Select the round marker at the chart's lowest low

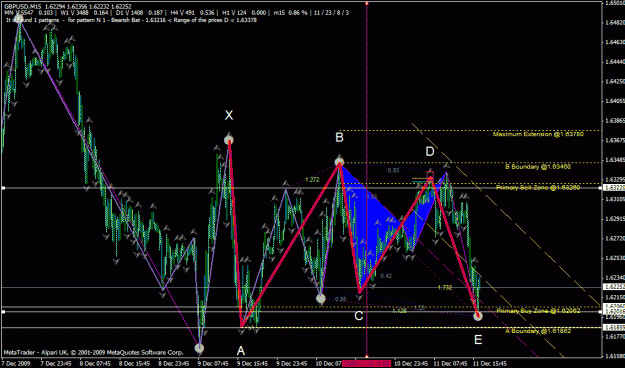[x=199, y=348]
